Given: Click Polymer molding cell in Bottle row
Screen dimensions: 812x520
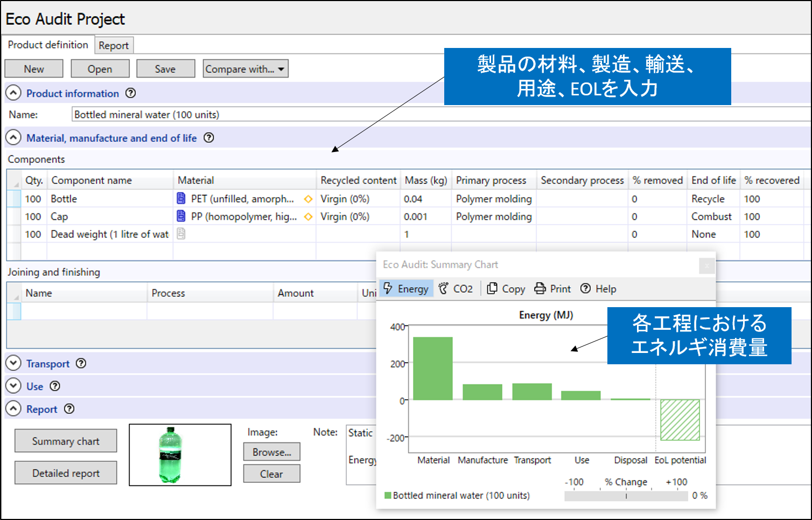Looking at the screenshot, I should (x=494, y=199).
